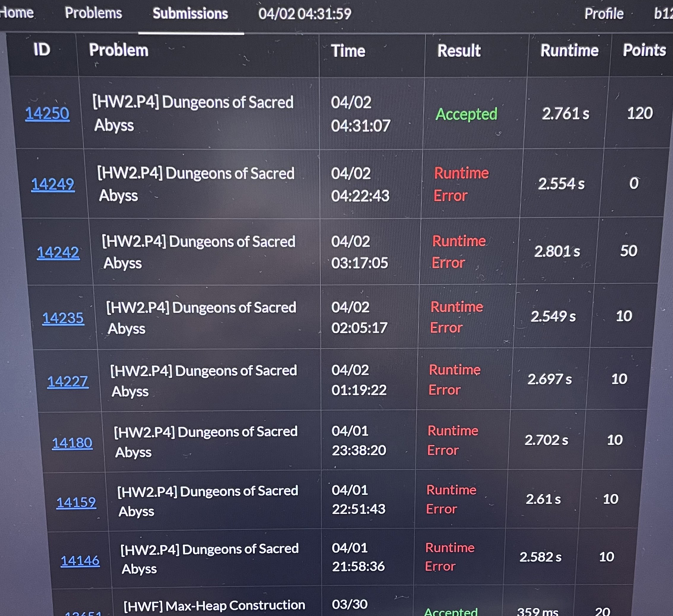This screenshot has height=616, width=673.
Task: Open submission ID 14249
Action: 53,184
